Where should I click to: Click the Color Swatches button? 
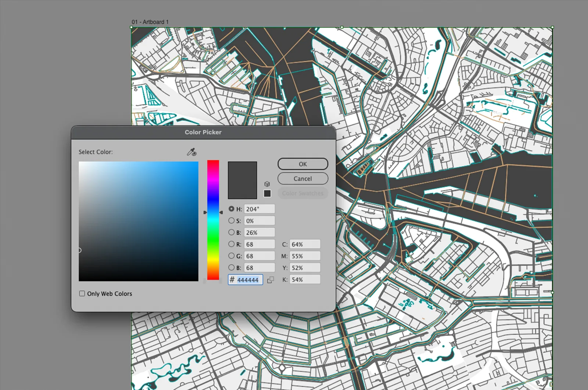pyautogui.click(x=303, y=193)
